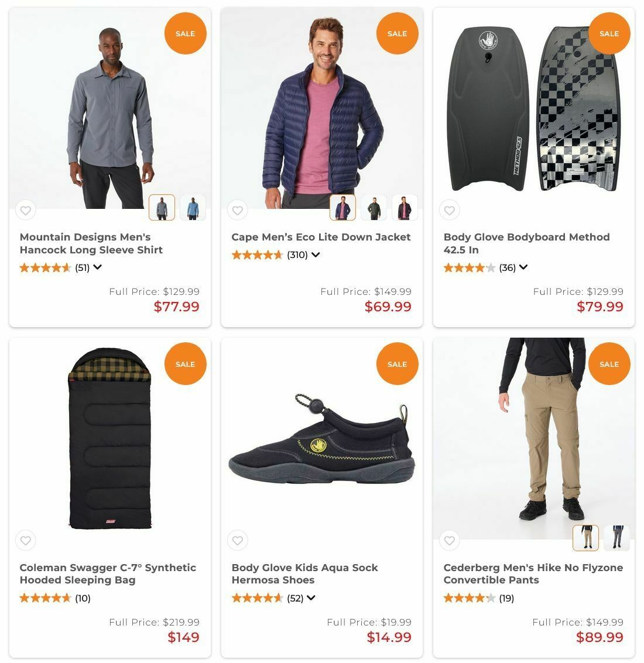Expand the 310 reviews rating breakdown

click(316, 255)
